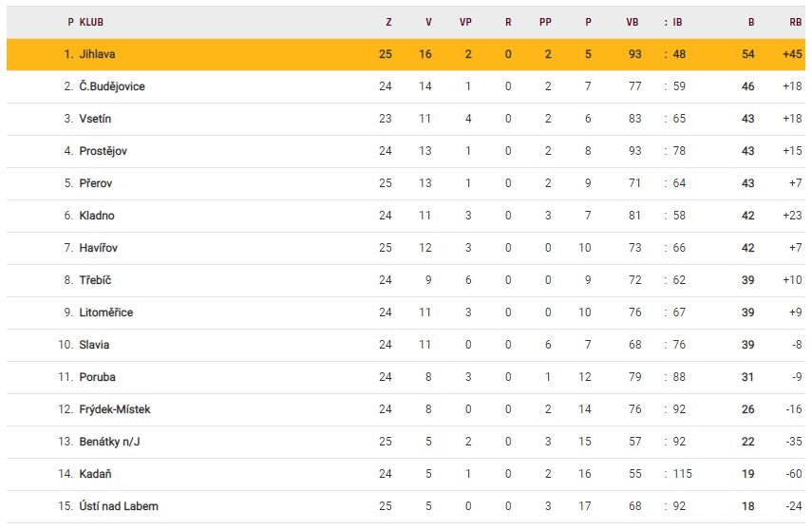Open the Kladno club link

[x=97, y=216]
